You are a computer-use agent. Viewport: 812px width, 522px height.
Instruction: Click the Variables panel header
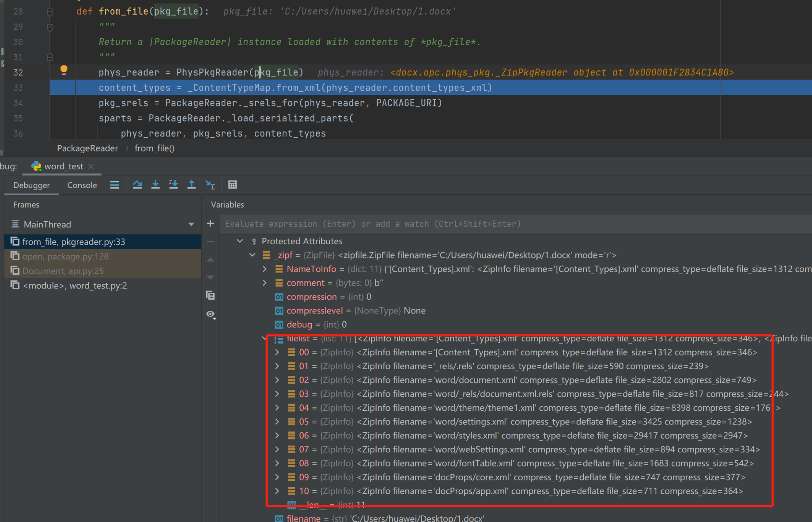[x=227, y=204]
